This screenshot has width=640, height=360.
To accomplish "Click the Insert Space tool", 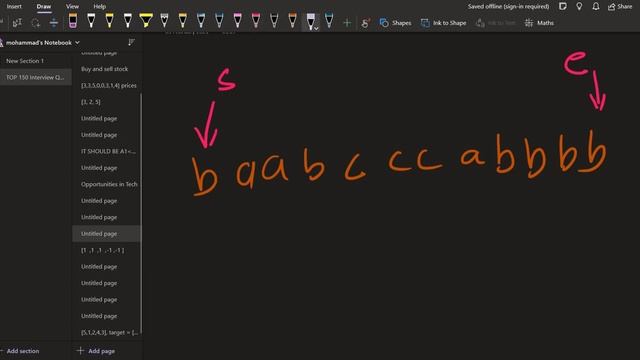I will (x=53, y=23).
